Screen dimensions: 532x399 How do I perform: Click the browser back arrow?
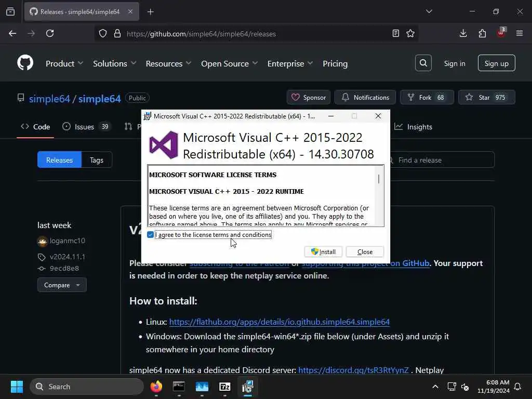pos(12,33)
